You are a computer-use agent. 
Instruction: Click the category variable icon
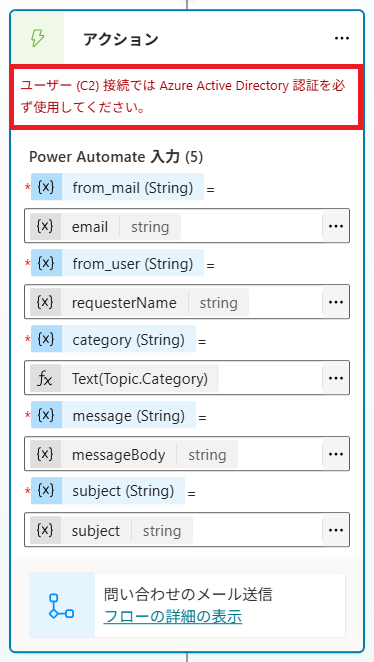tap(46, 339)
